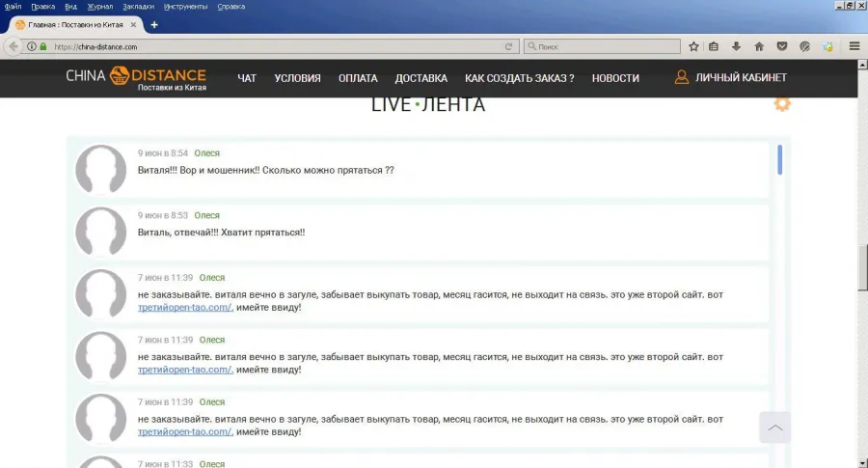Open the Журнал menu

point(100,7)
